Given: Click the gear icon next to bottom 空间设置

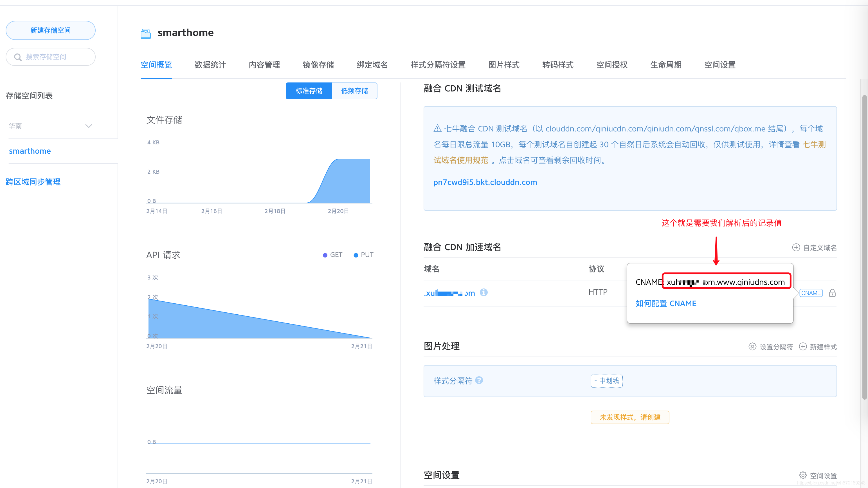Looking at the screenshot, I should (803, 475).
